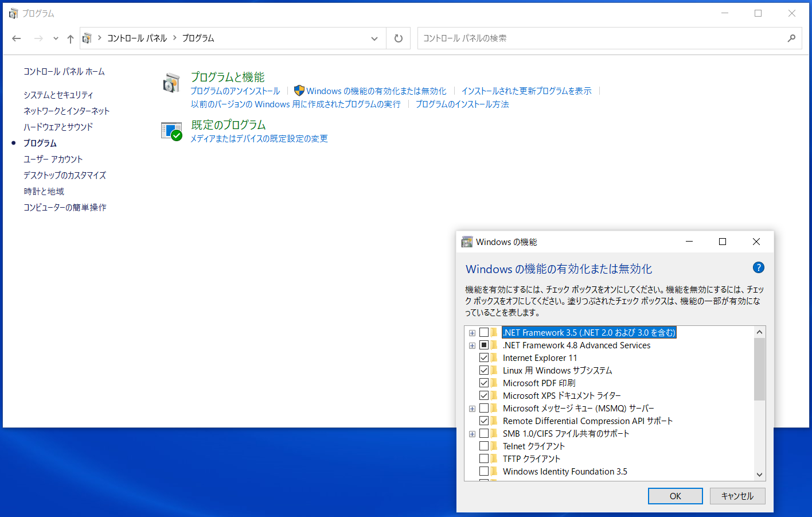Select システムとセキュリティ in sidebar
812x517 pixels.
click(x=58, y=95)
